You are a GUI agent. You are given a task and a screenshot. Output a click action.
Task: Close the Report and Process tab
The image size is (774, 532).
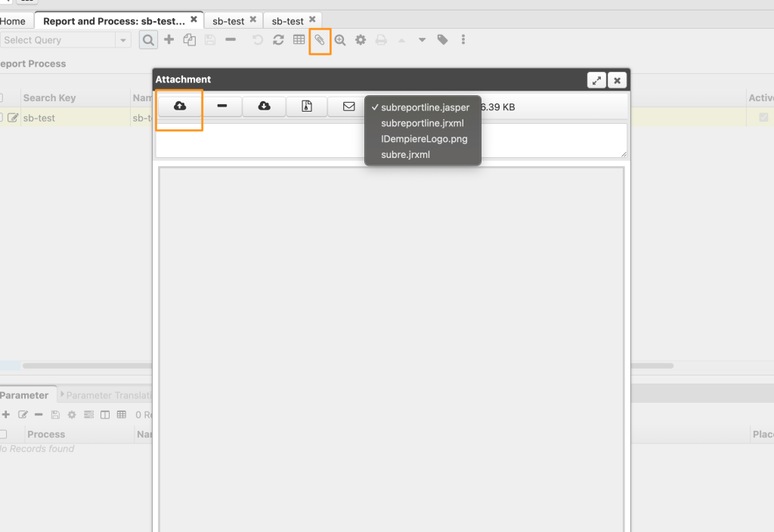pos(194,19)
